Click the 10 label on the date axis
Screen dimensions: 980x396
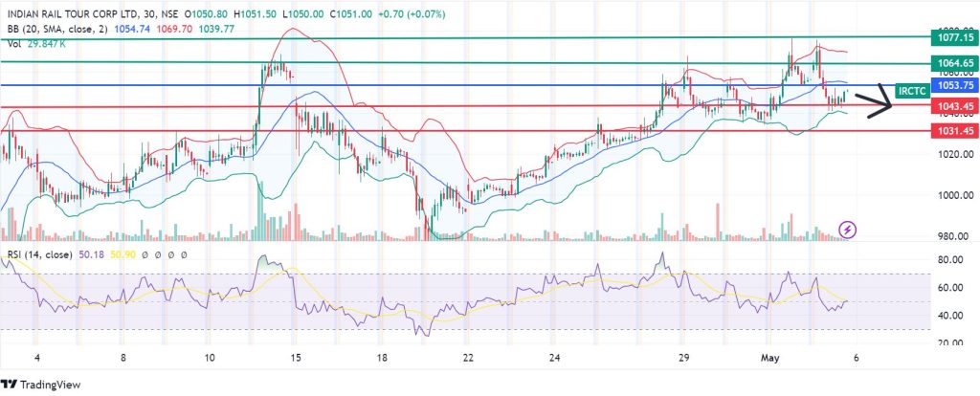[210, 358]
